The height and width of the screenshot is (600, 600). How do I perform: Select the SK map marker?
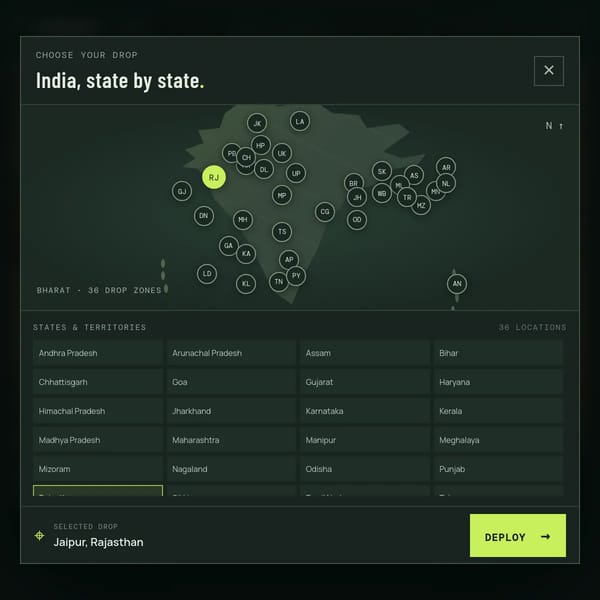pos(382,171)
